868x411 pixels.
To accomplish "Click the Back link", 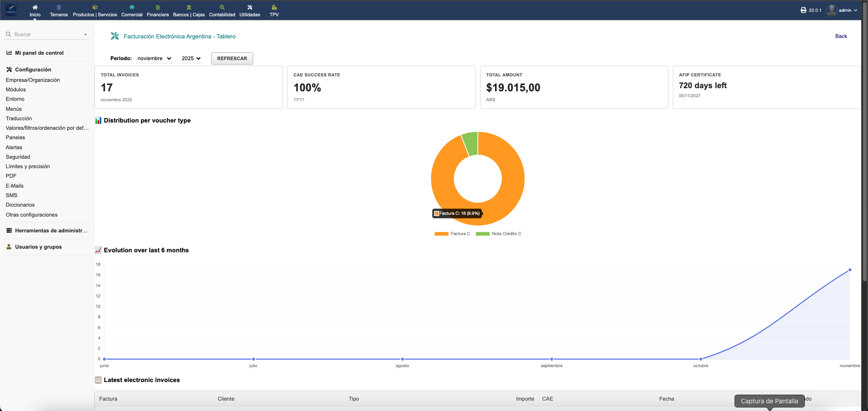I will point(841,36).
